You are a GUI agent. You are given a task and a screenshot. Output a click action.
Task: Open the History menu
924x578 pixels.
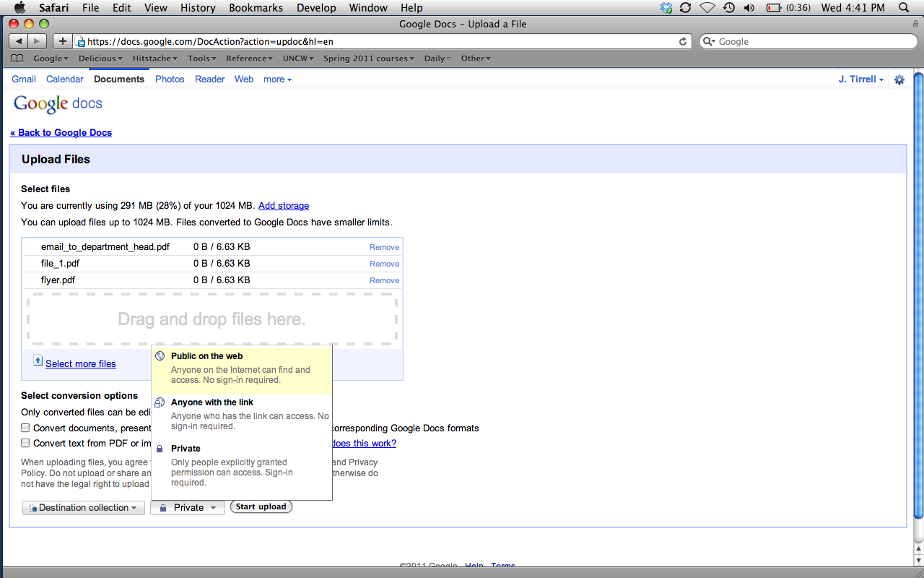click(x=198, y=8)
